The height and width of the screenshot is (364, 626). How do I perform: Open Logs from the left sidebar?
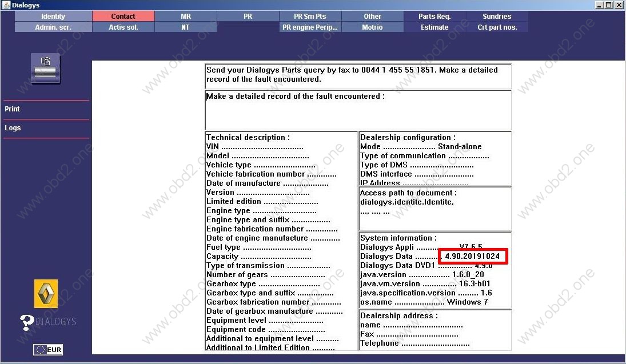pos(13,128)
